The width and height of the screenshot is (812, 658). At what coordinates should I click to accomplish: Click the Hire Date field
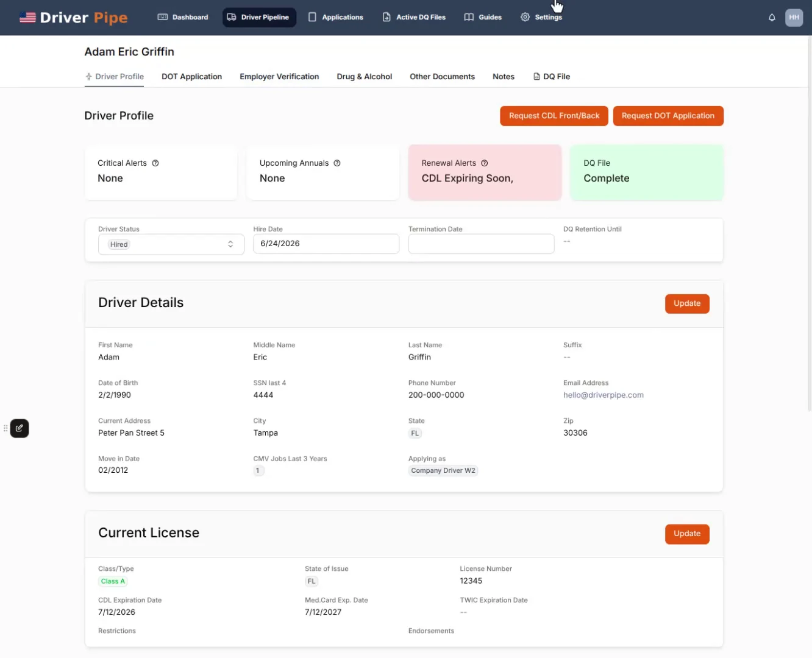[326, 244]
